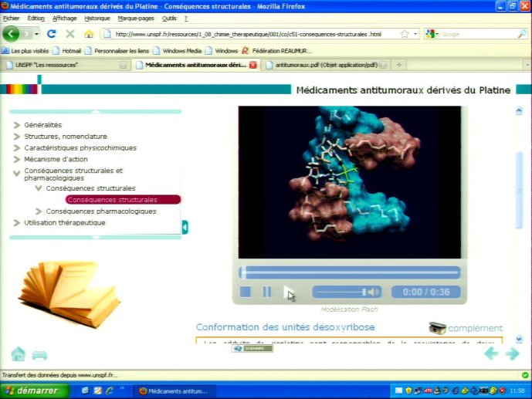This screenshot has height=399, width=532.
Task: Open the démarrer Start menu
Action: (34, 391)
